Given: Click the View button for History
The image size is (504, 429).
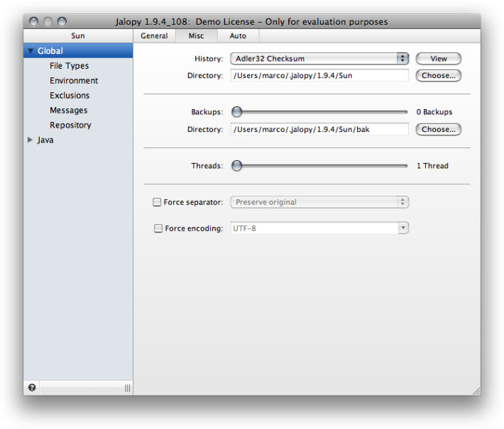Looking at the screenshot, I should pos(439,59).
